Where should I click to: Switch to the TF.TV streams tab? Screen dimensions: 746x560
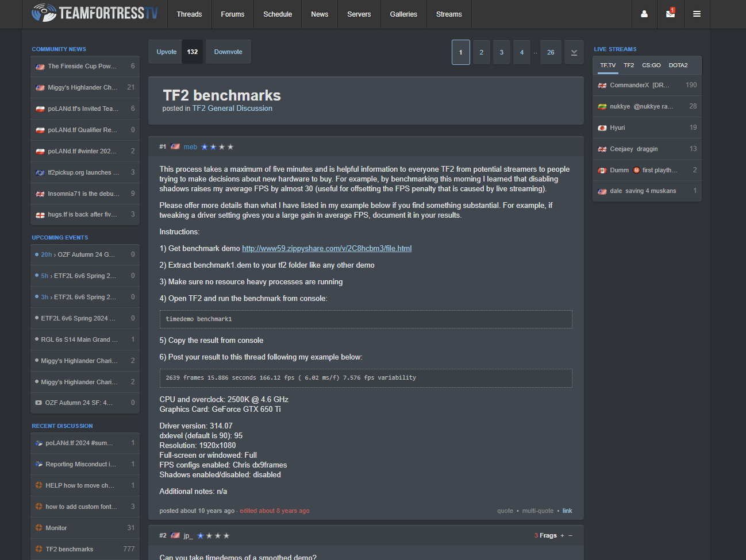[607, 65]
